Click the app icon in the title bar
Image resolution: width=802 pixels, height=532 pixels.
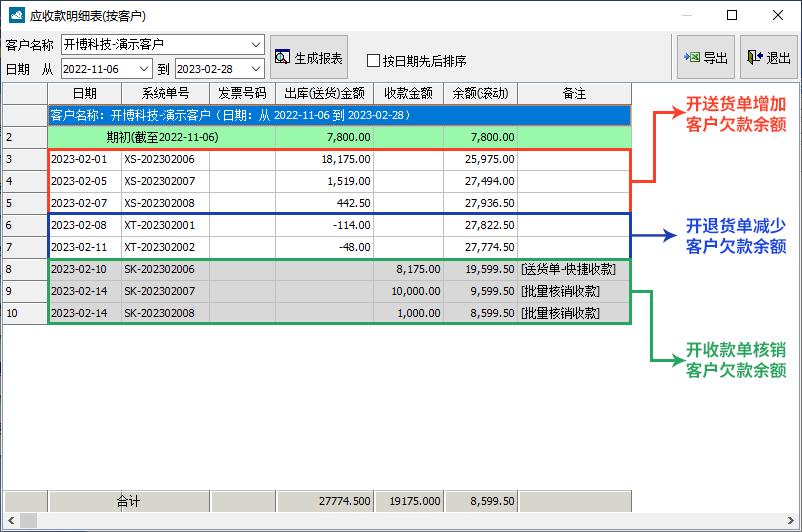tap(17, 15)
